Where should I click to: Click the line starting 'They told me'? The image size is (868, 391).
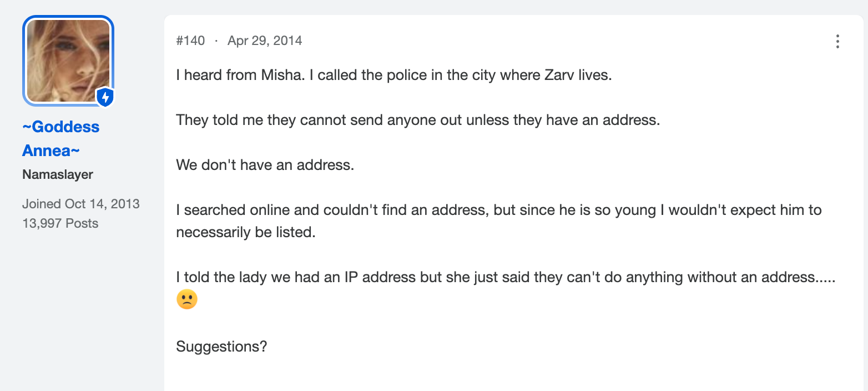pos(418,120)
